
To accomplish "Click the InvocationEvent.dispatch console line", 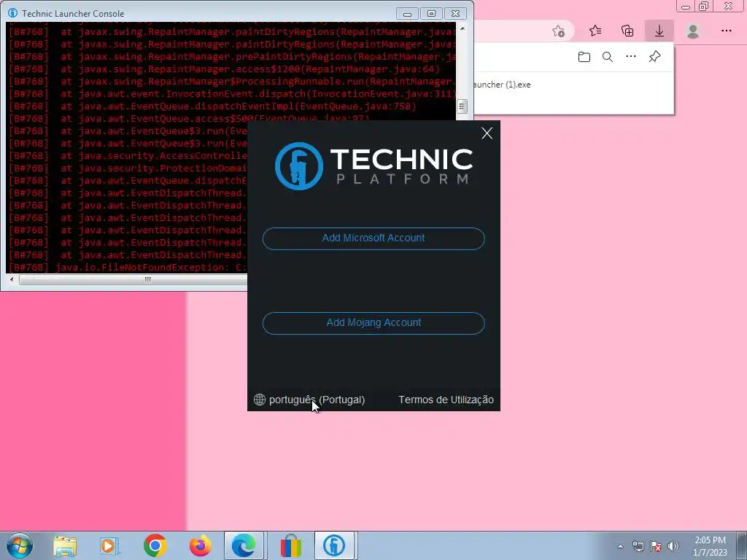I will point(232,94).
